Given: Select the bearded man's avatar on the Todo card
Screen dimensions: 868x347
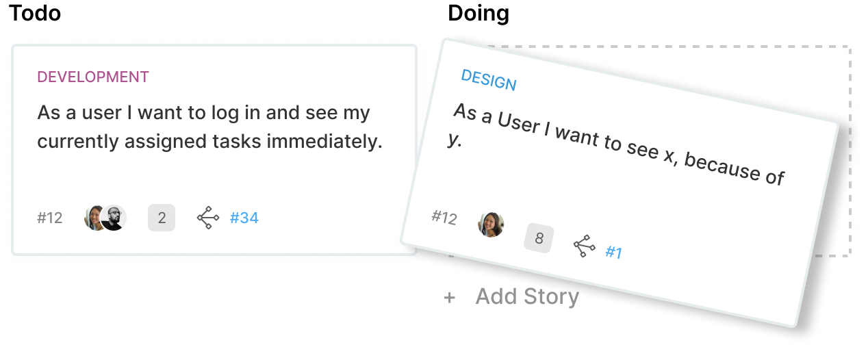Looking at the screenshot, I should pos(114,218).
